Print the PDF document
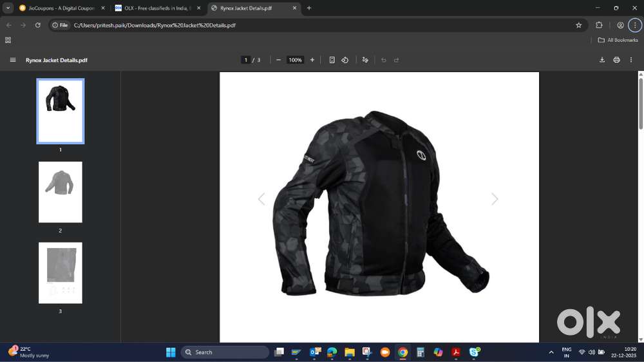This screenshot has width=644, height=362. (616, 60)
